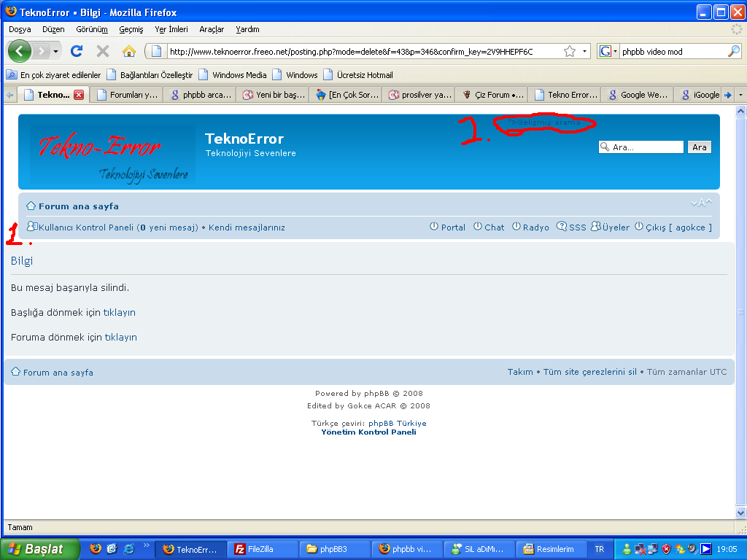Open the Geçmiş menu
This screenshot has width=747, height=560.
(131, 29)
